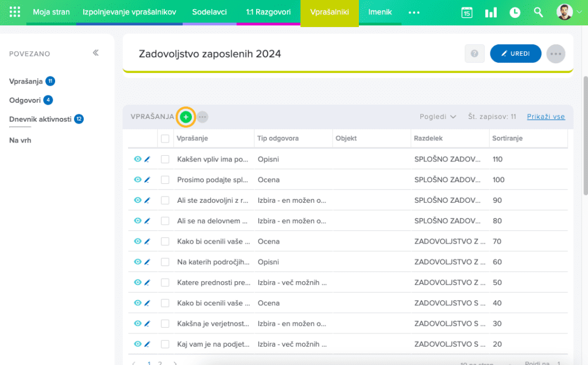This screenshot has height=365, width=588.
Task: Open the bar chart reports icon
Action: pyautogui.click(x=491, y=13)
